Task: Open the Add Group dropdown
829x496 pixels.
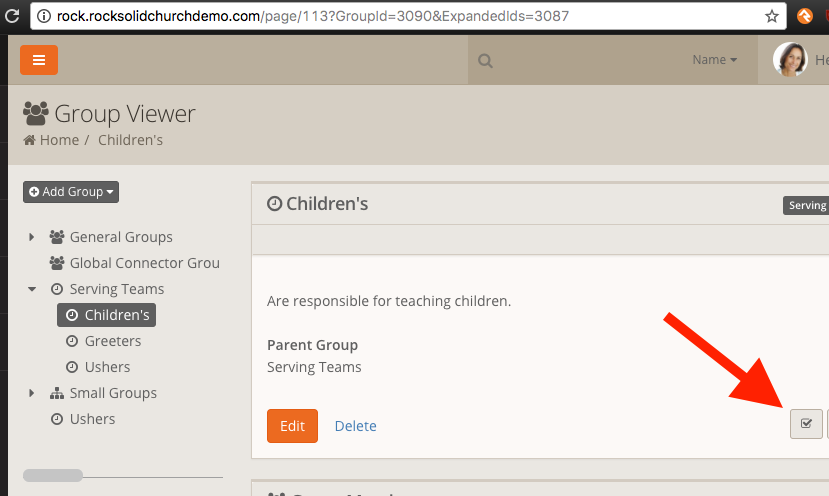Action: 71,191
